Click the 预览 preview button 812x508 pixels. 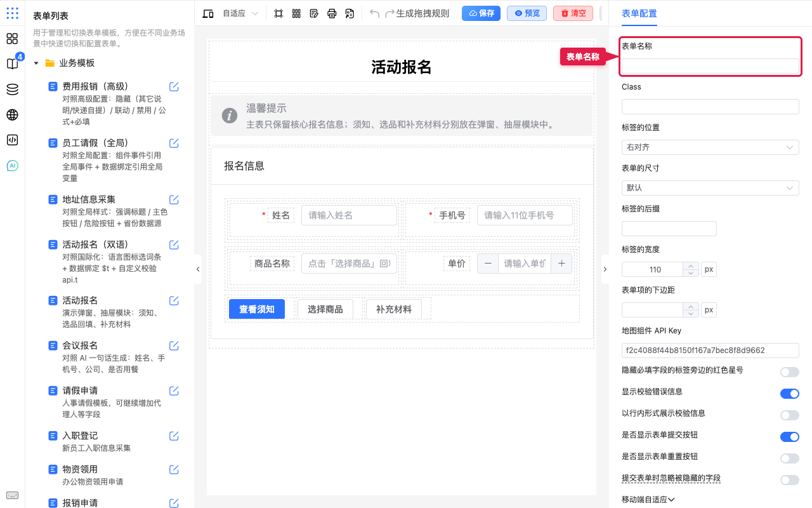pos(527,13)
